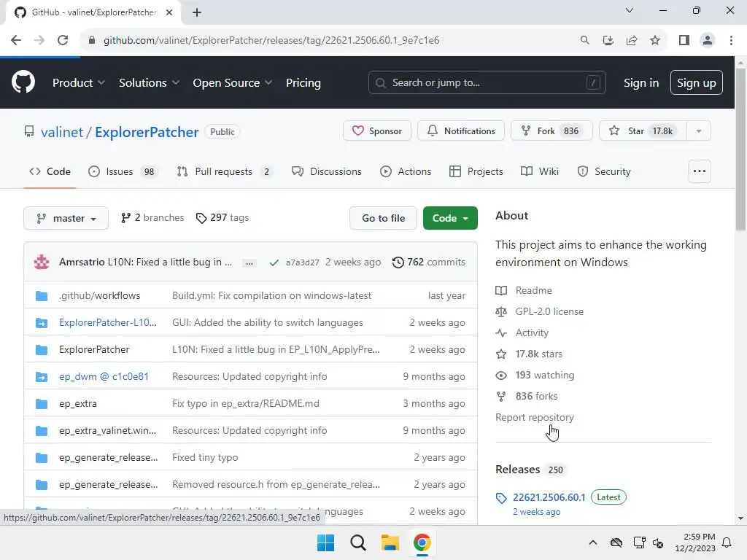Open release 22621.2506.60.1 link
The height and width of the screenshot is (560, 747).
click(x=549, y=497)
